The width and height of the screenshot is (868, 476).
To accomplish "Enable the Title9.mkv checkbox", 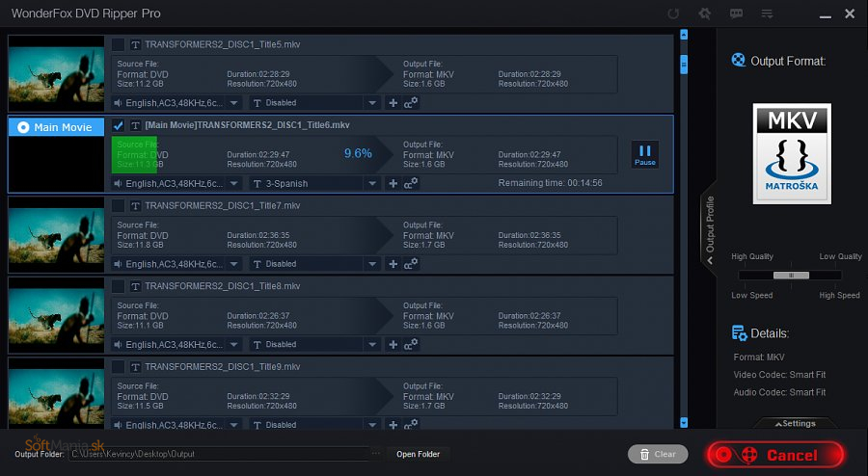I will pyautogui.click(x=118, y=367).
